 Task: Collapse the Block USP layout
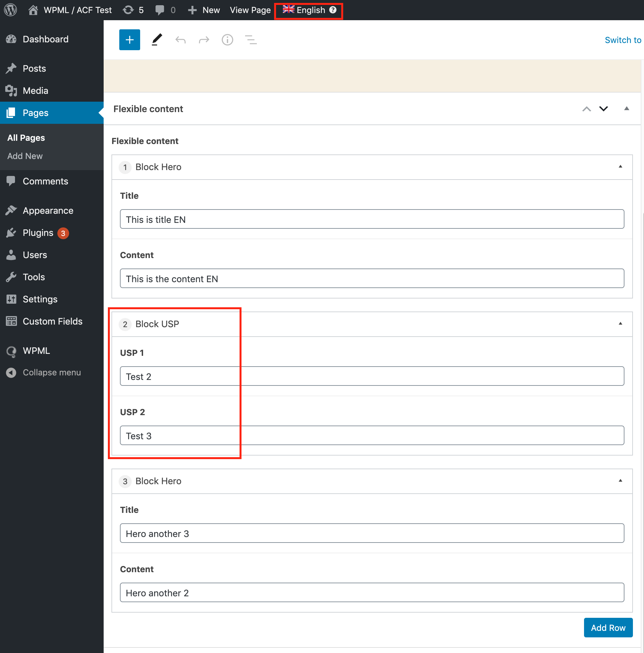pos(620,324)
